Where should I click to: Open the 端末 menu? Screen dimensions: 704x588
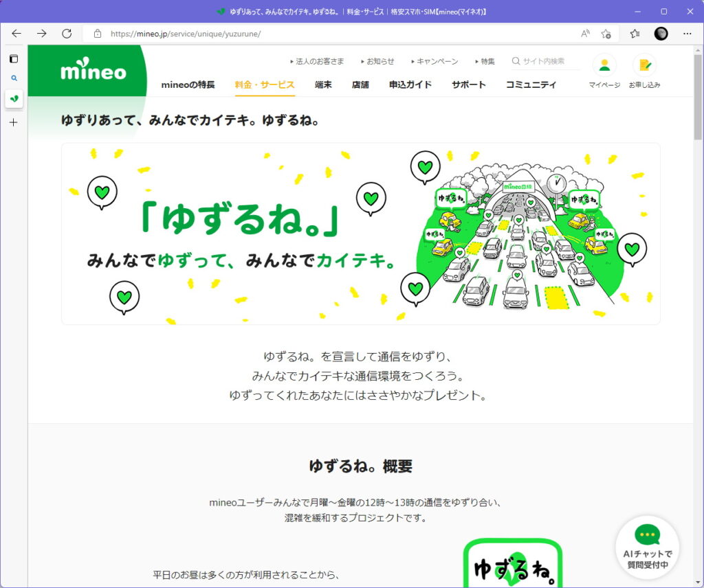(x=323, y=84)
